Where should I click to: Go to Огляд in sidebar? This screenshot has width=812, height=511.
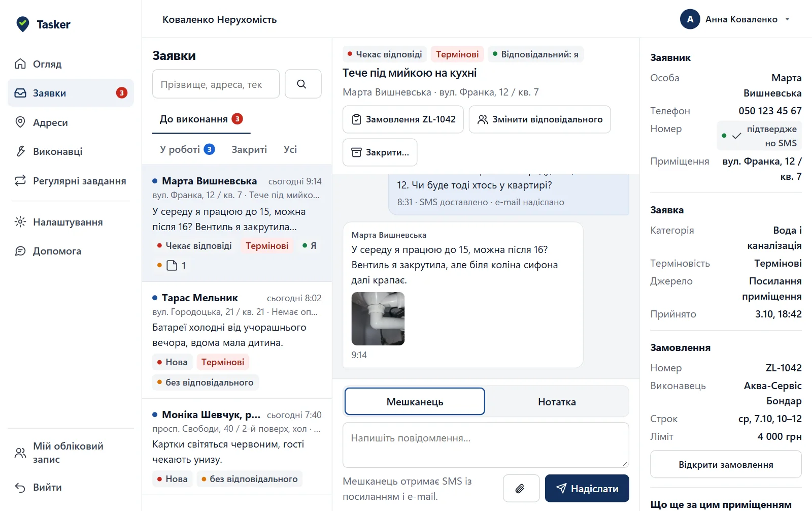click(71, 63)
